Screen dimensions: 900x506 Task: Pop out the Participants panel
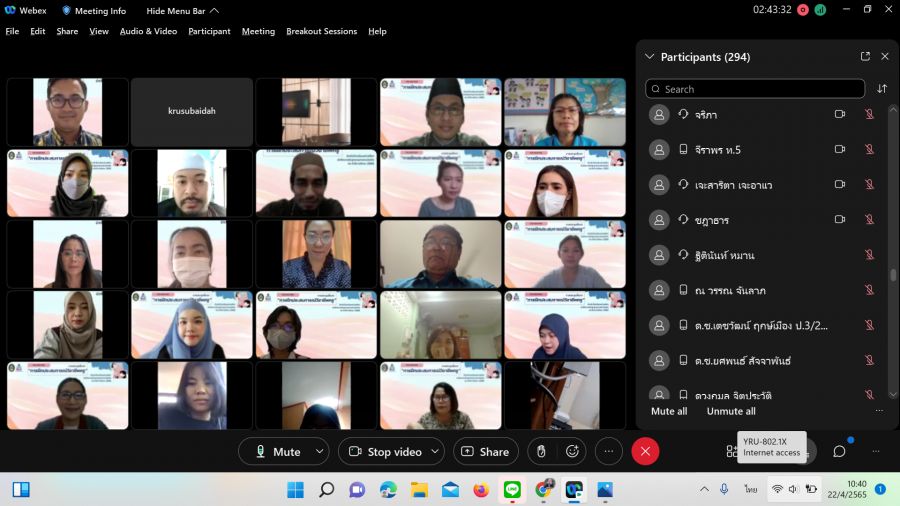[x=865, y=57]
